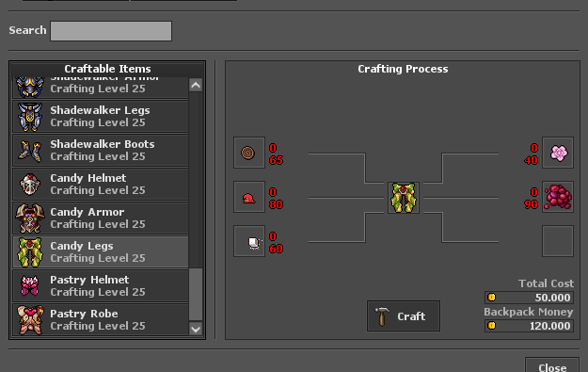Select the red cap ingredient slot

[249, 197]
